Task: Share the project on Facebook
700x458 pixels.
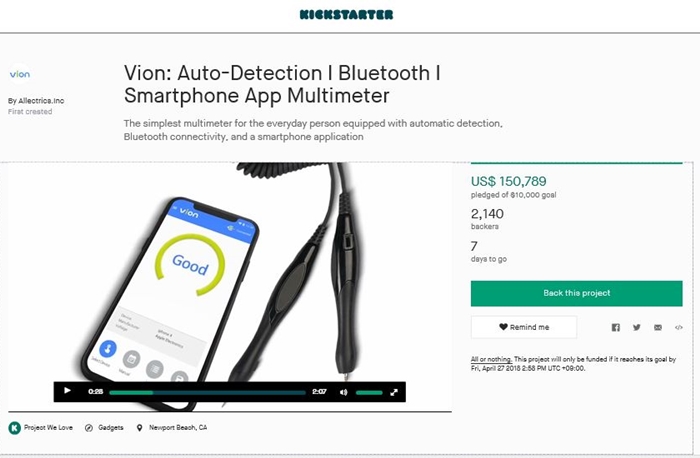Action: [616, 327]
